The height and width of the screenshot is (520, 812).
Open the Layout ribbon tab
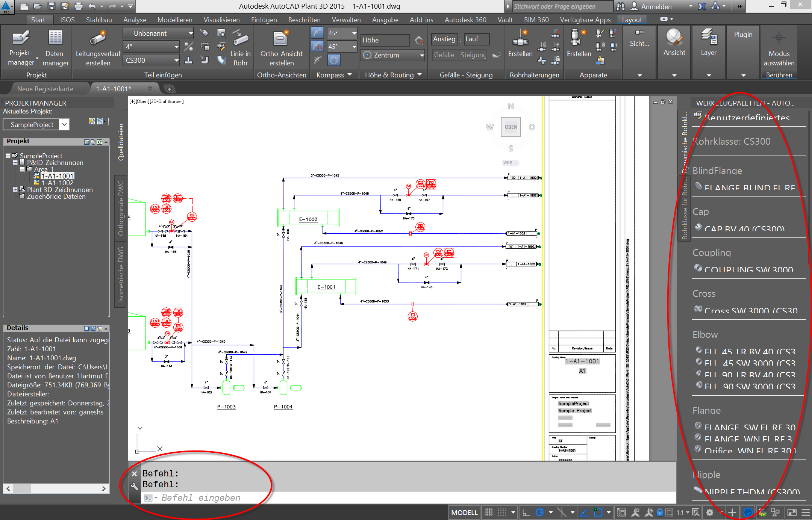(x=632, y=20)
